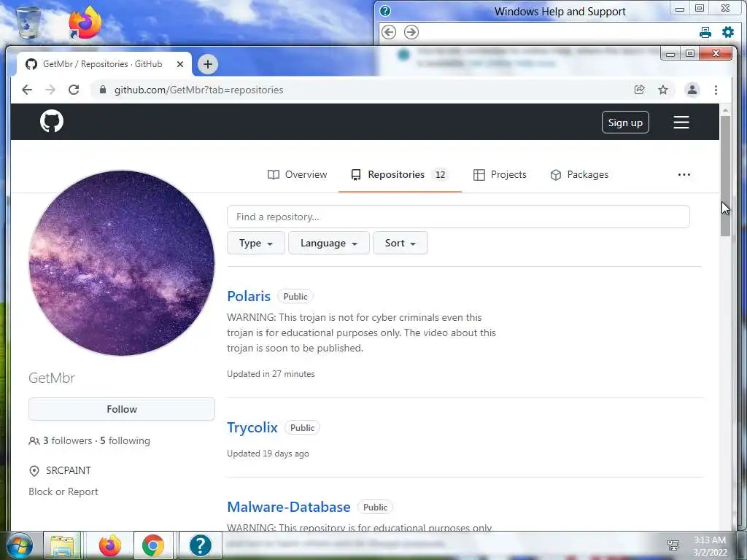This screenshot has height=560, width=747.
Task: Close the GetMbr Repositories tab
Action: 179,64
